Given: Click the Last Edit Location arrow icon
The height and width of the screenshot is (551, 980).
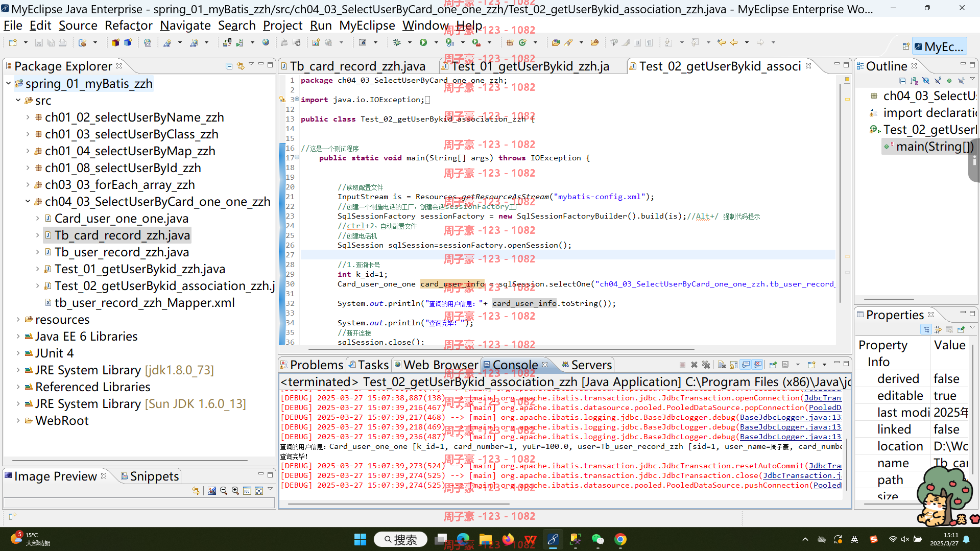Looking at the screenshot, I should pyautogui.click(x=721, y=43).
